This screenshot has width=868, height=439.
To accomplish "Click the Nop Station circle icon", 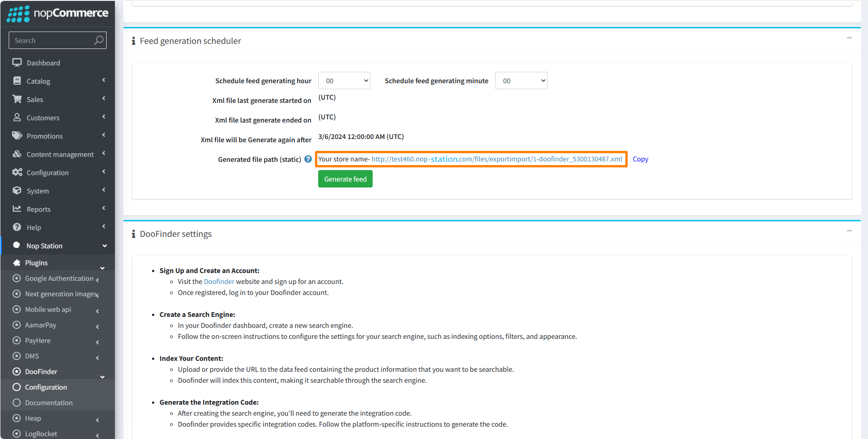I will point(17,245).
